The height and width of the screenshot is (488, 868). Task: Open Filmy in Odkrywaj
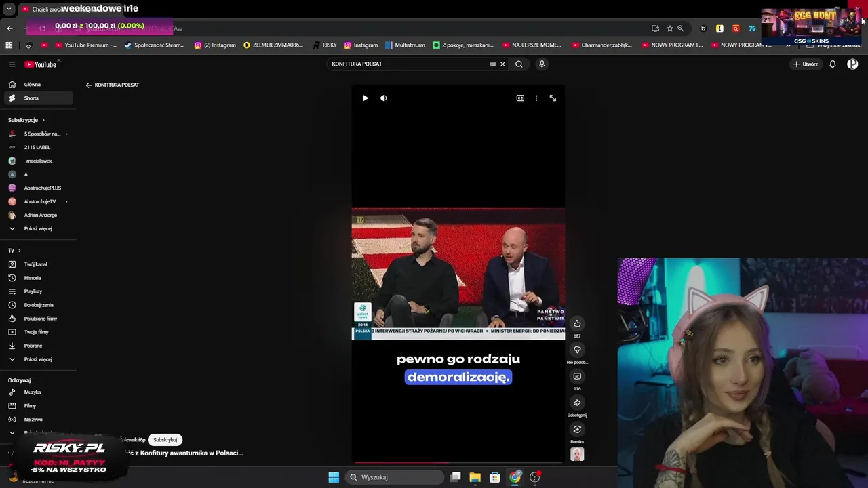pyautogui.click(x=39, y=406)
